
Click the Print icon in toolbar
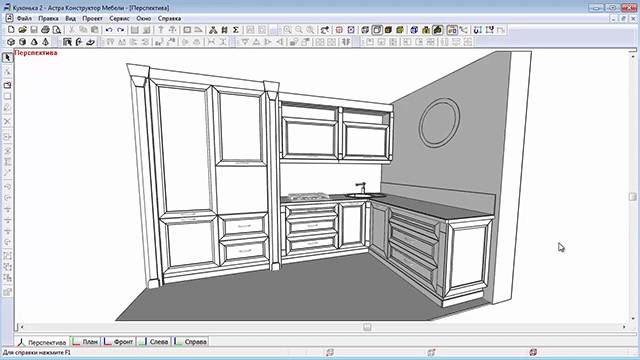click(45, 30)
